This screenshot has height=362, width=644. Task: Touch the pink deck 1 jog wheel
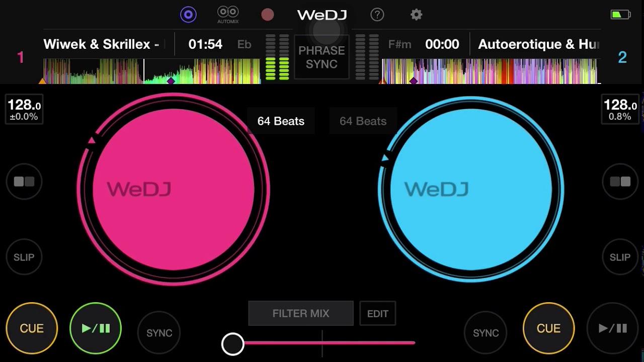173,190
